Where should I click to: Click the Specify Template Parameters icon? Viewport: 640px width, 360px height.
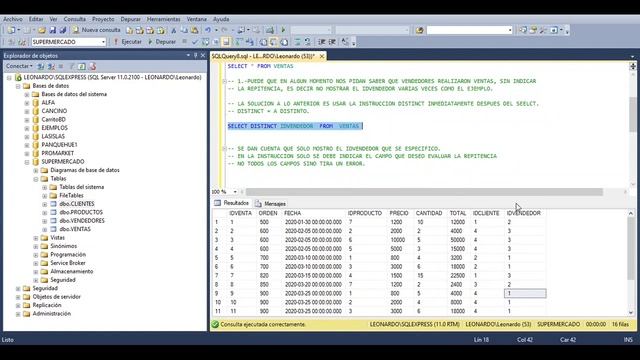344,42
